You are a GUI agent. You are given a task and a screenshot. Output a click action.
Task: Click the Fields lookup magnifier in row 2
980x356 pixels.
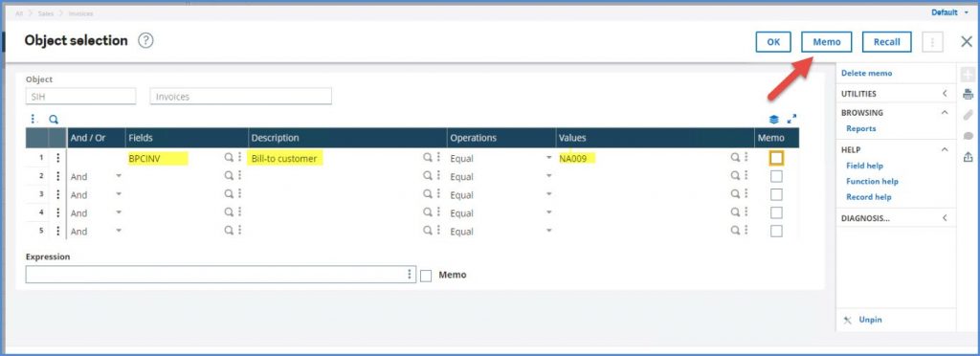230,176
